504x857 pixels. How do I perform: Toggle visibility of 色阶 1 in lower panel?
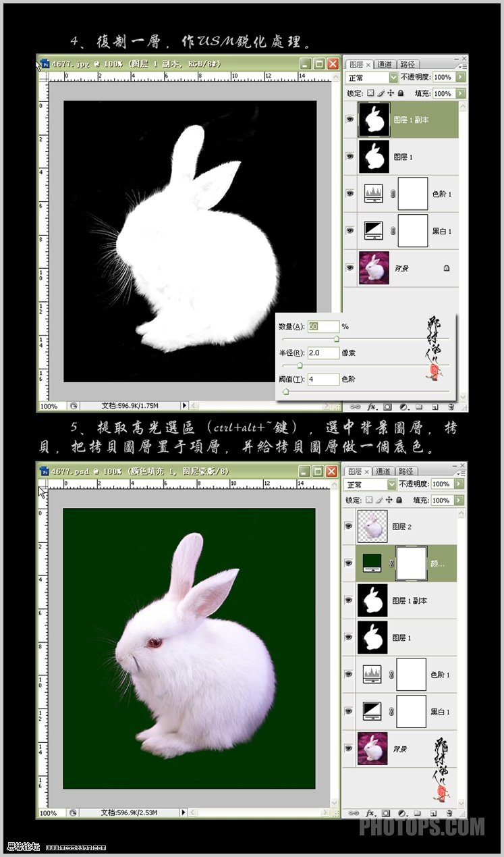coord(349,674)
